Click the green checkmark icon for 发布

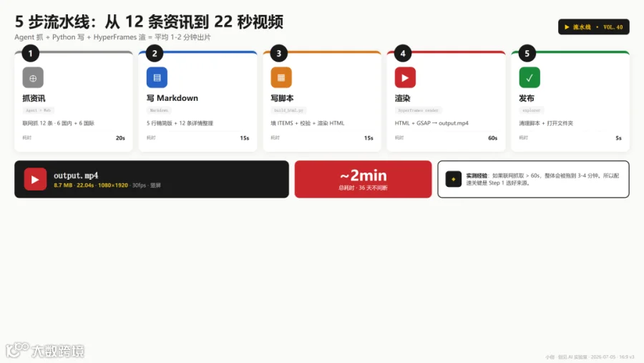530,78
